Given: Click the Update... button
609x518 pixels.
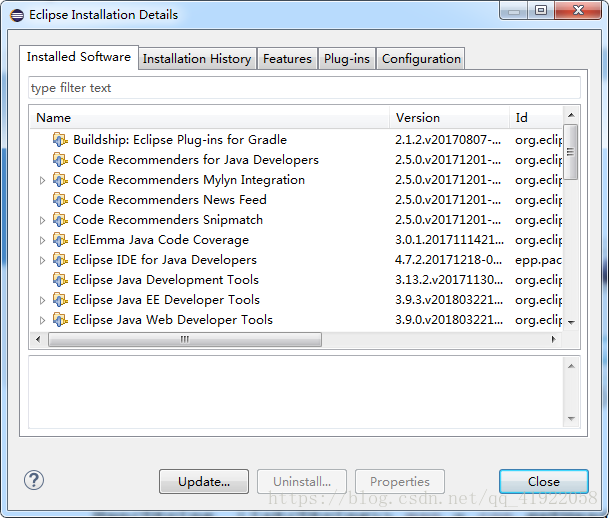Looking at the screenshot, I should pyautogui.click(x=204, y=481).
